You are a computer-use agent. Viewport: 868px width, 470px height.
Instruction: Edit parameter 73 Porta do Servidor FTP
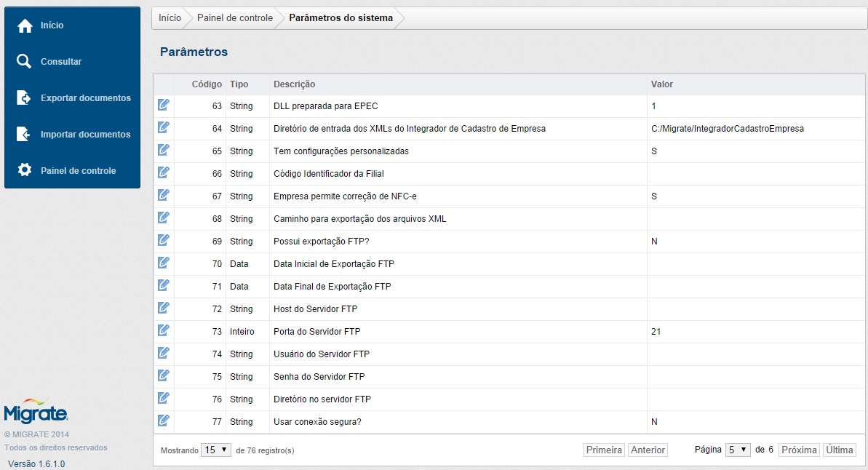[x=163, y=330]
